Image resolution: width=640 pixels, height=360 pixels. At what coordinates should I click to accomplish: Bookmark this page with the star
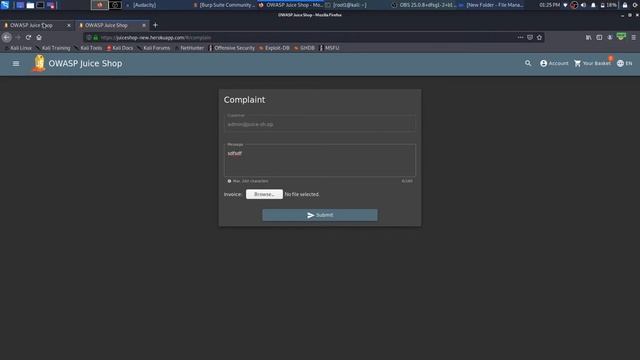pyautogui.click(x=540, y=38)
